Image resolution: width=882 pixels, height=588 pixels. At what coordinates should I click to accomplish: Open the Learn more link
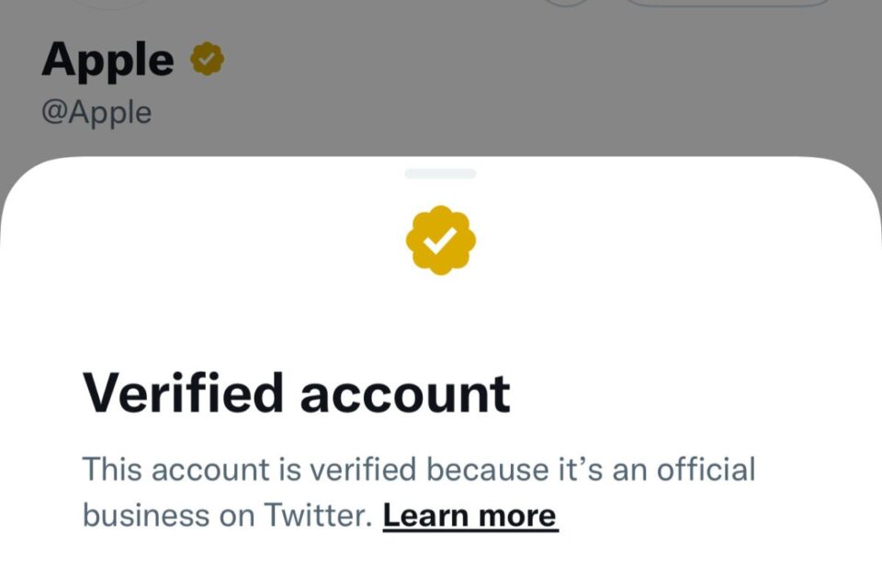click(469, 515)
